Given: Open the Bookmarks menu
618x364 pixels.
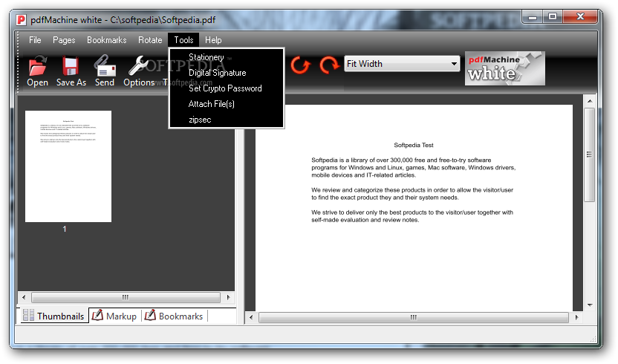Looking at the screenshot, I should (x=106, y=40).
